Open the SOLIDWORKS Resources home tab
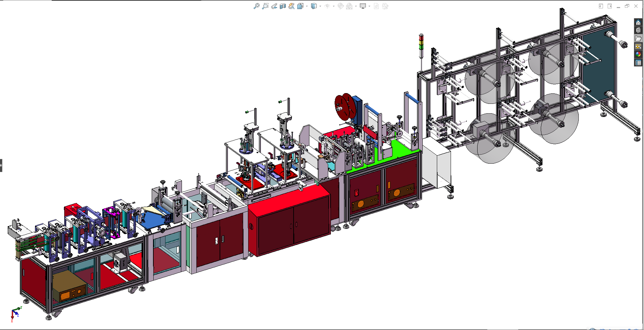This screenshot has width=644, height=330. (x=638, y=23)
